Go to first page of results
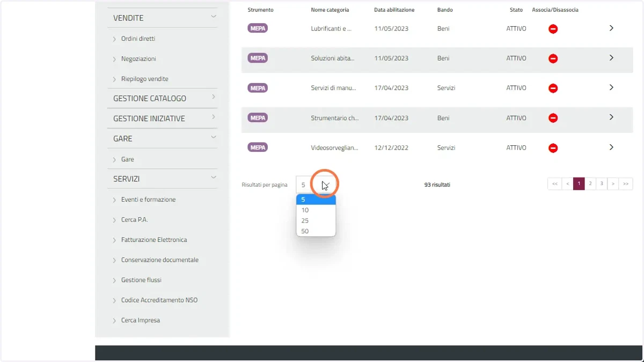Viewport: 644px width, 362px height. [x=555, y=184]
